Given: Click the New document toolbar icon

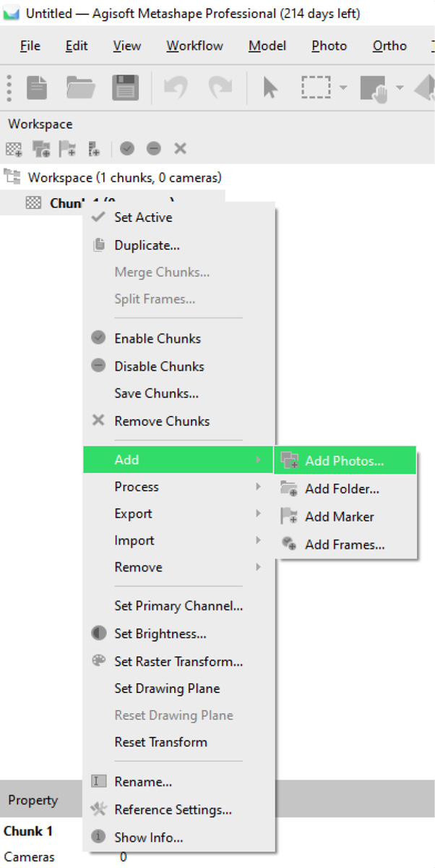Looking at the screenshot, I should tap(37, 88).
